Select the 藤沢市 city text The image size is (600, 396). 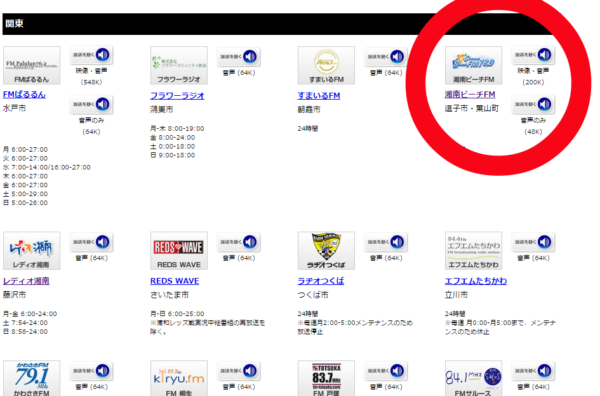(x=14, y=295)
